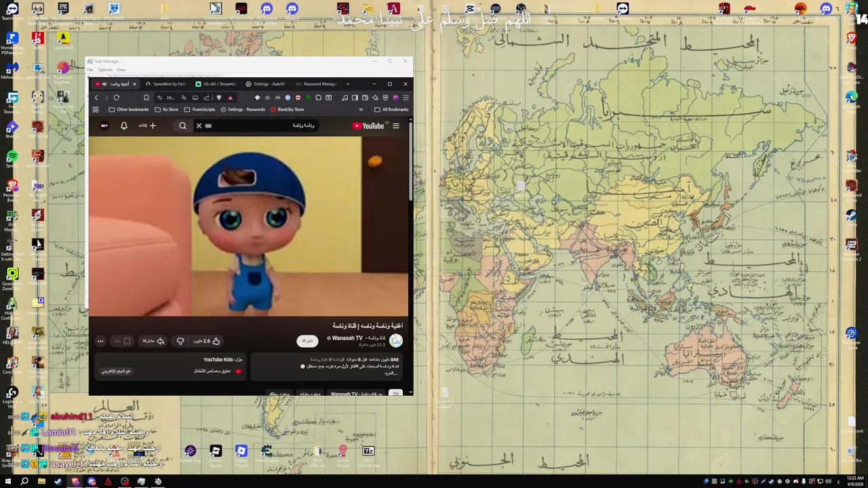The image size is (868, 488).
Task: Expand the video description box
Action: pos(327,367)
